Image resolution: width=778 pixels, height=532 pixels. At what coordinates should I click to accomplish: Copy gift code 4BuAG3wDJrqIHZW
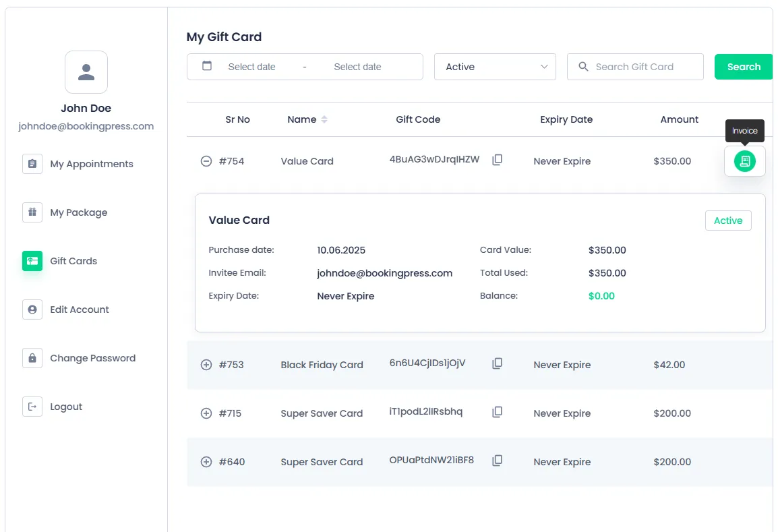pyautogui.click(x=497, y=160)
